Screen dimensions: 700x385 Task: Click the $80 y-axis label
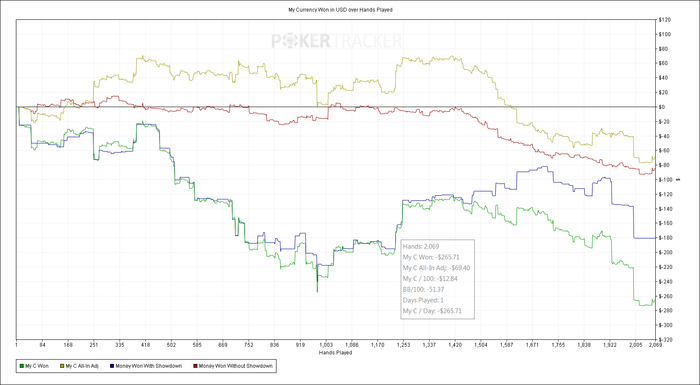[x=662, y=49]
